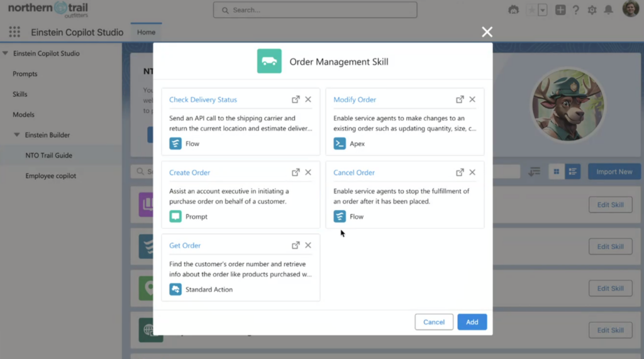
Task: Open the Setup gear icon
Action: tap(592, 10)
